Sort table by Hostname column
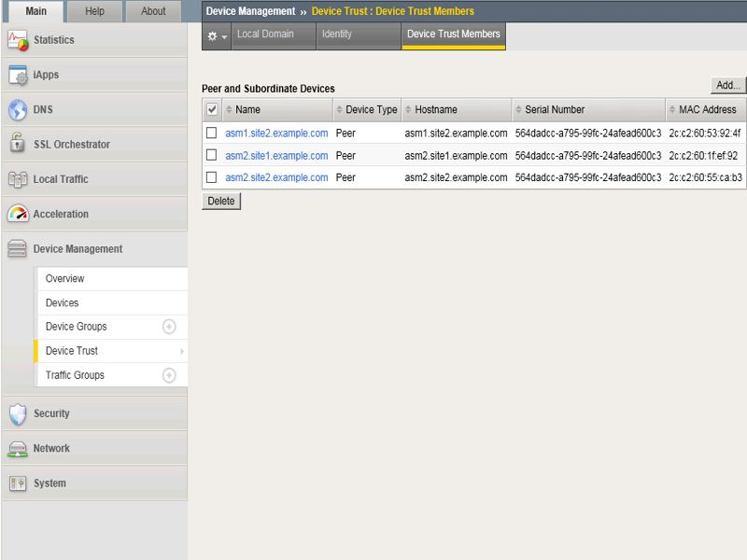Screen dimensions: 747x560 431,109
